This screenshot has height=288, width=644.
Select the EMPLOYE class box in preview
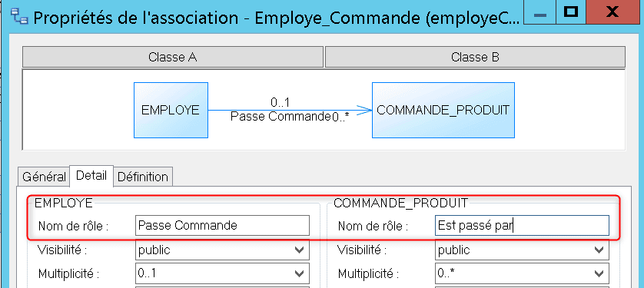point(171,110)
